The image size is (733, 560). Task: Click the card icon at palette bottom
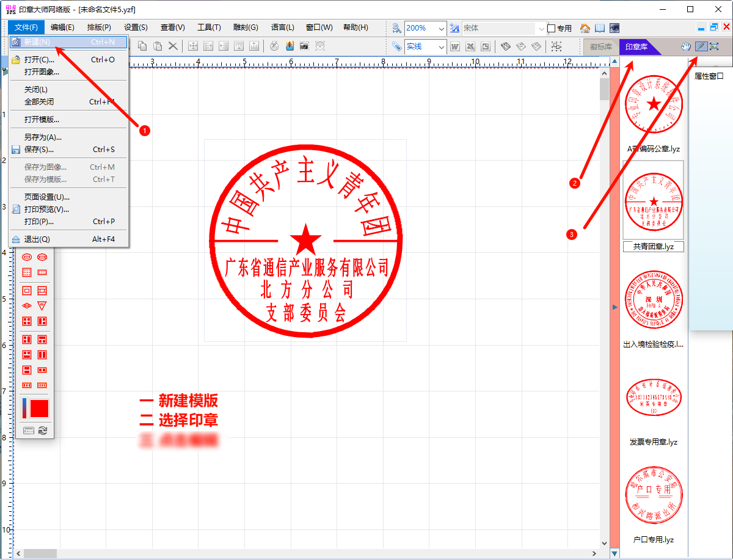click(28, 431)
